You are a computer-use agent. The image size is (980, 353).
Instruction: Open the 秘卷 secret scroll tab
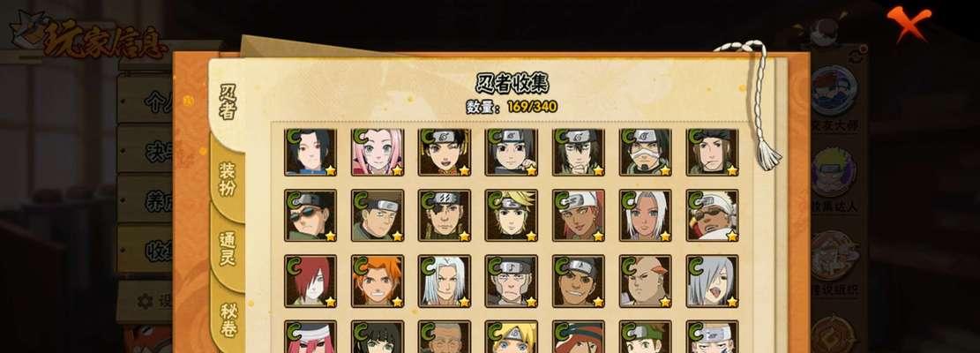click(228, 319)
